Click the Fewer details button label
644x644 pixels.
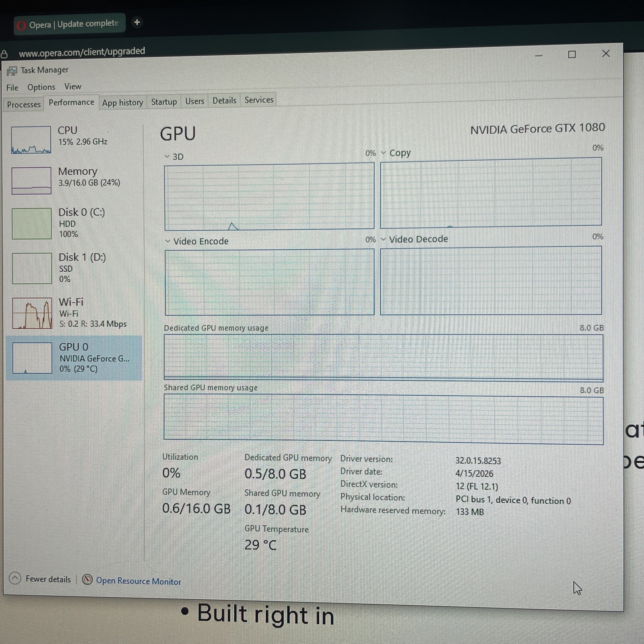tap(48, 579)
